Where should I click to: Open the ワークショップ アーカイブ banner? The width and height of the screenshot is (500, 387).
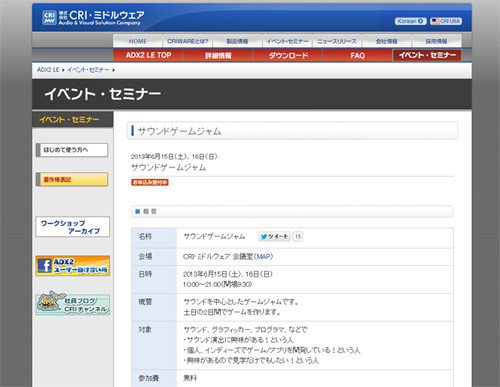click(x=73, y=227)
